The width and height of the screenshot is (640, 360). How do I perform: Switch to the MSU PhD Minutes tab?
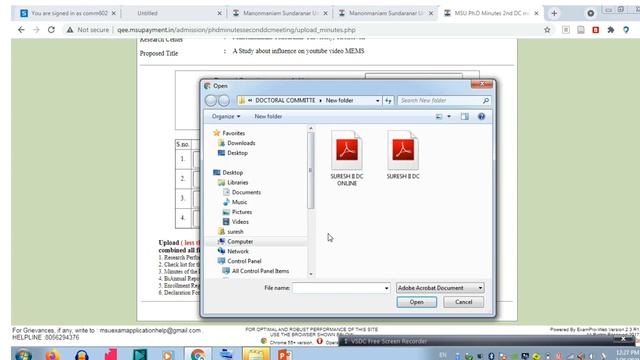coord(491,13)
